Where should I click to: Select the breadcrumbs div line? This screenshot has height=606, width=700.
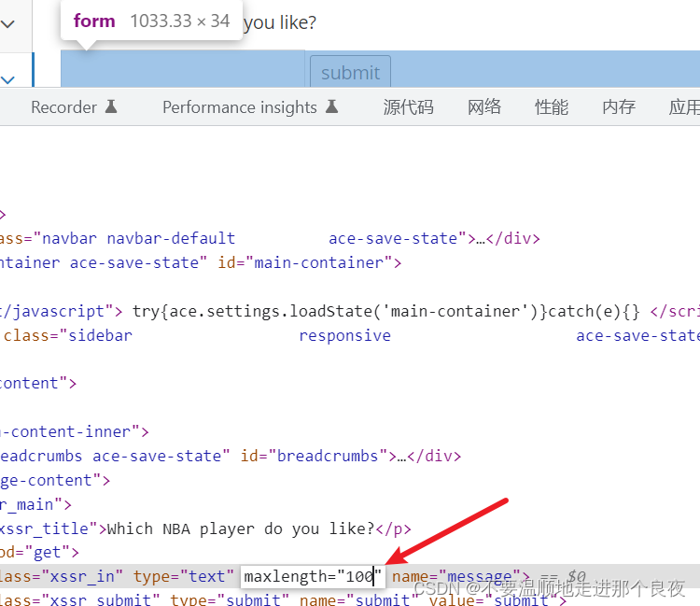231,456
